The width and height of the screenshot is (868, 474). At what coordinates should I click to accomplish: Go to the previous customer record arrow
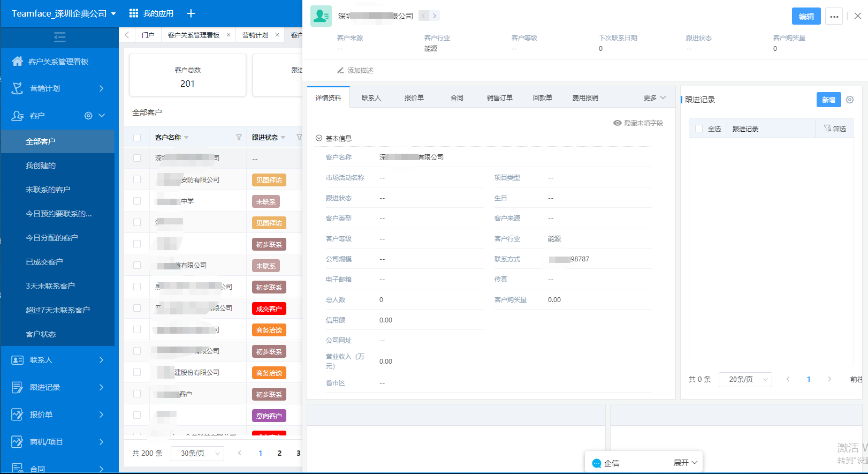coord(424,16)
